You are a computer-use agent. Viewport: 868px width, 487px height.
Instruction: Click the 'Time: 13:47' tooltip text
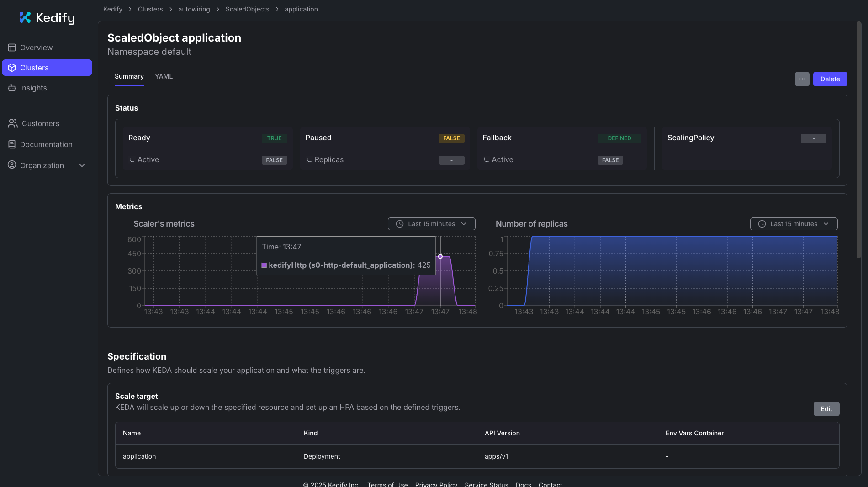tap(281, 247)
